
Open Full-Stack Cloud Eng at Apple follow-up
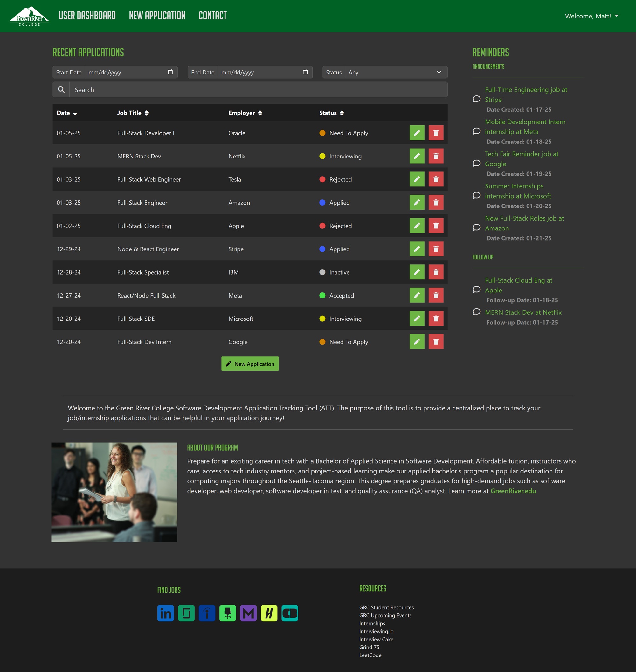coord(519,285)
